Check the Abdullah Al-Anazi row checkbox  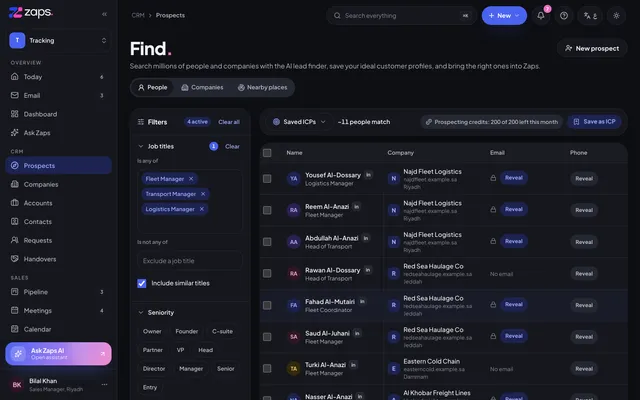(x=267, y=242)
